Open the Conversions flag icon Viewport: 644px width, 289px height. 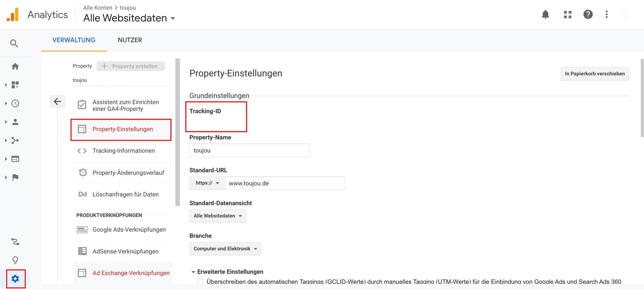15,177
